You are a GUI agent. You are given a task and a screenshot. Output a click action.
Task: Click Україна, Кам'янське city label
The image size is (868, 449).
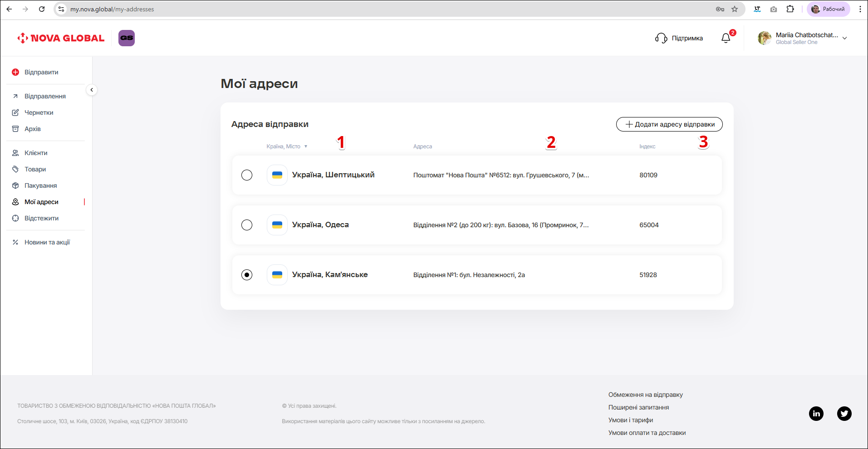pos(330,275)
